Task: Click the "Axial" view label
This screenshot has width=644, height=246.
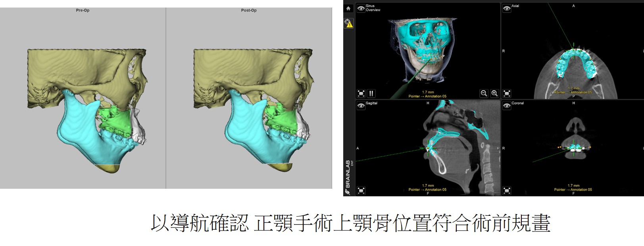Action: click(515, 6)
